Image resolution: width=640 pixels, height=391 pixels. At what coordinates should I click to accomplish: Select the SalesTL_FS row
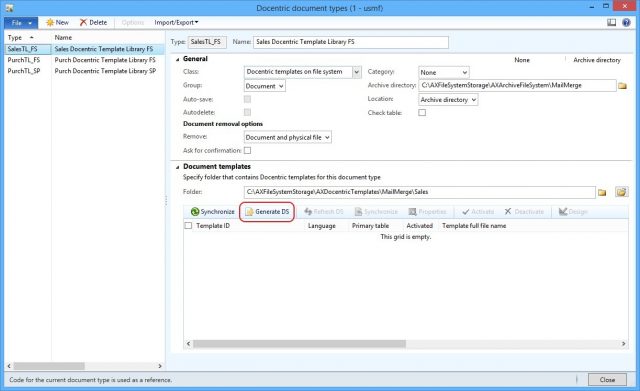pos(84,49)
